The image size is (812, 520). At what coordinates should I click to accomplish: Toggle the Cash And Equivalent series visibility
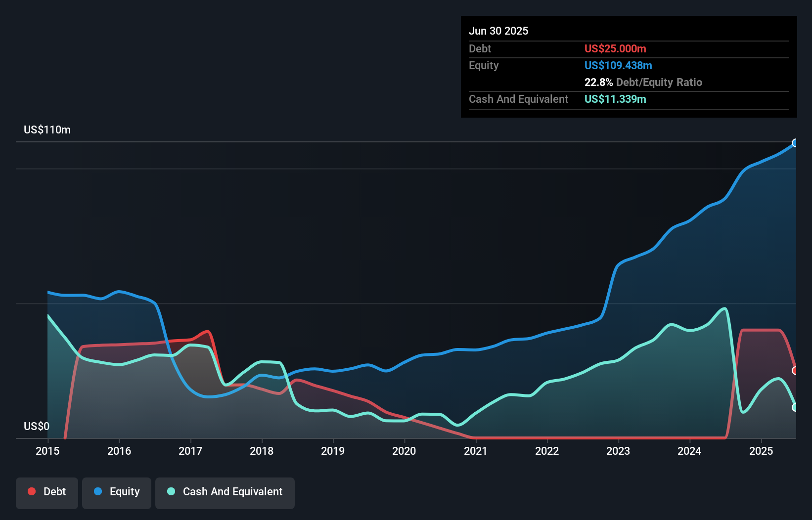(225, 492)
